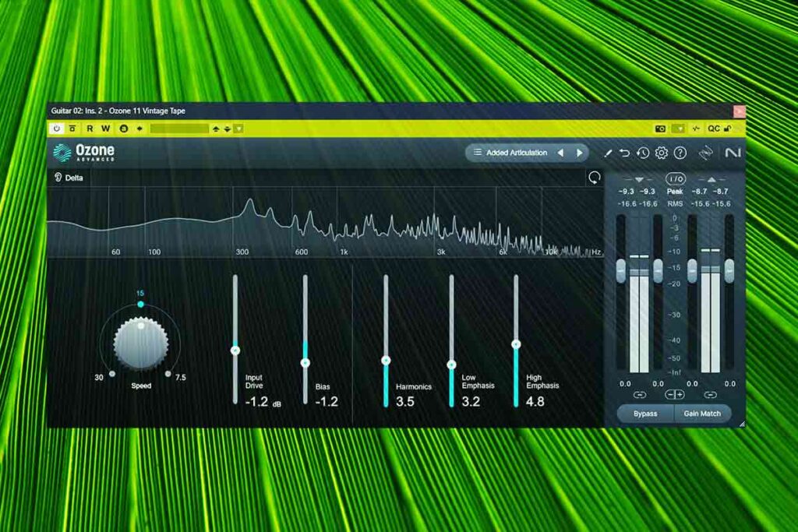Click the Input Drive slider handle
This screenshot has width=798, height=532.
pos(235,351)
